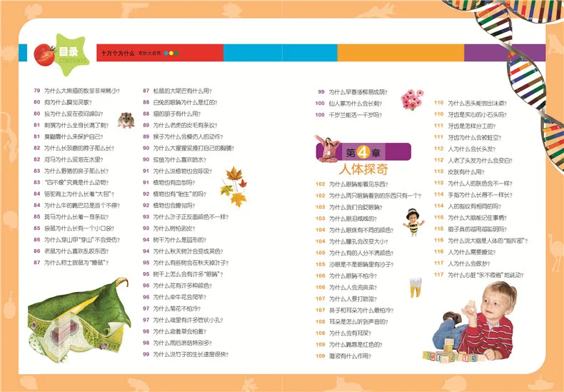Click the chapter title 人体探奇

(363, 169)
